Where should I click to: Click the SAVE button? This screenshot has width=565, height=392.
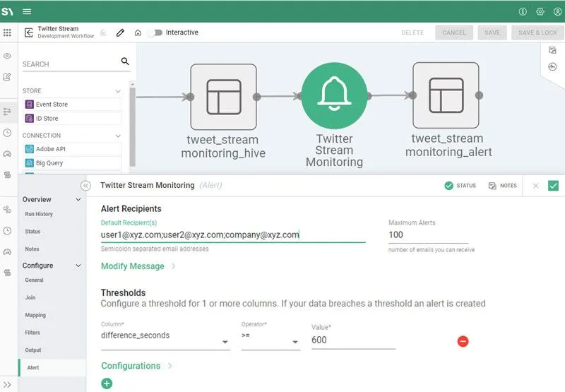492,32
